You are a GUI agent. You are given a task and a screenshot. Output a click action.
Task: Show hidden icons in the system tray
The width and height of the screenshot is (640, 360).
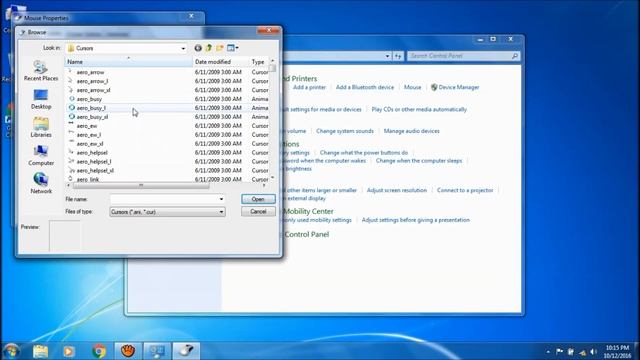(x=548, y=352)
